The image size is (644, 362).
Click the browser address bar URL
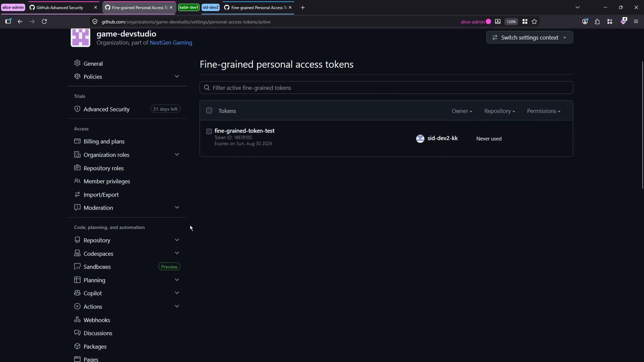click(x=186, y=22)
